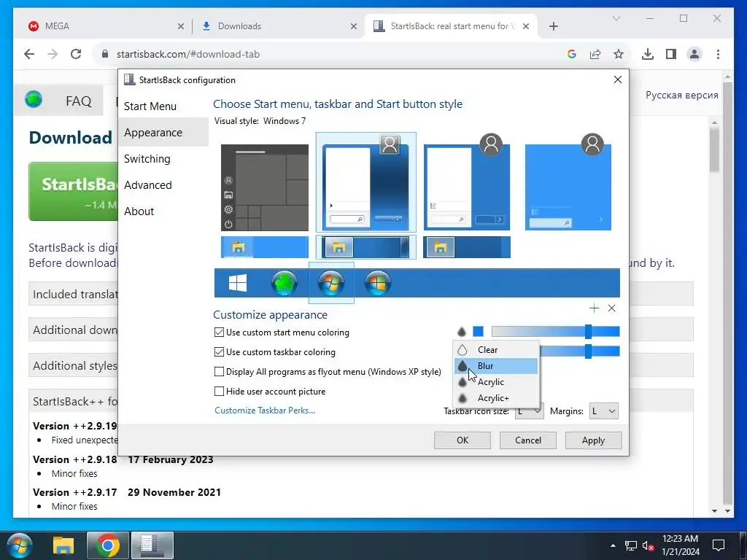Click the Customize Taskbar Perks link
This screenshot has width=747, height=560.
(265, 411)
